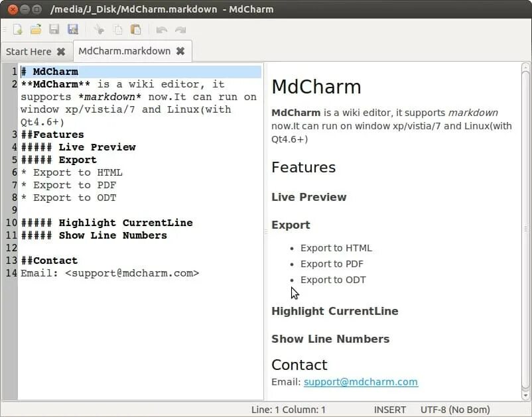The width and height of the screenshot is (532, 417).
Task: Click 'Export to PDF' bullet in the preview
Action: pyautogui.click(x=332, y=264)
